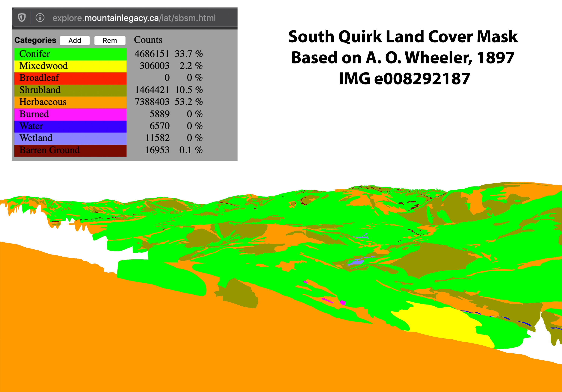The image size is (562, 392).
Task: Click the site information icon
Action: point(40,18)
